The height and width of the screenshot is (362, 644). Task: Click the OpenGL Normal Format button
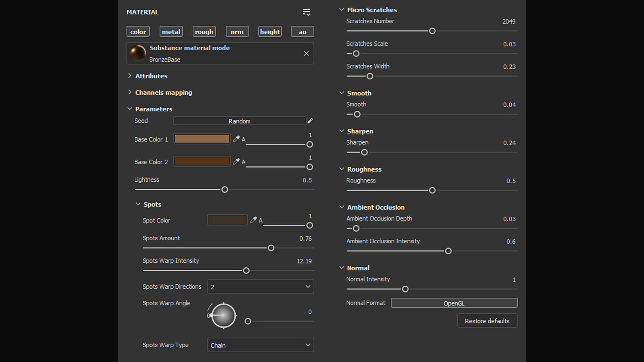tap(454, 303)
